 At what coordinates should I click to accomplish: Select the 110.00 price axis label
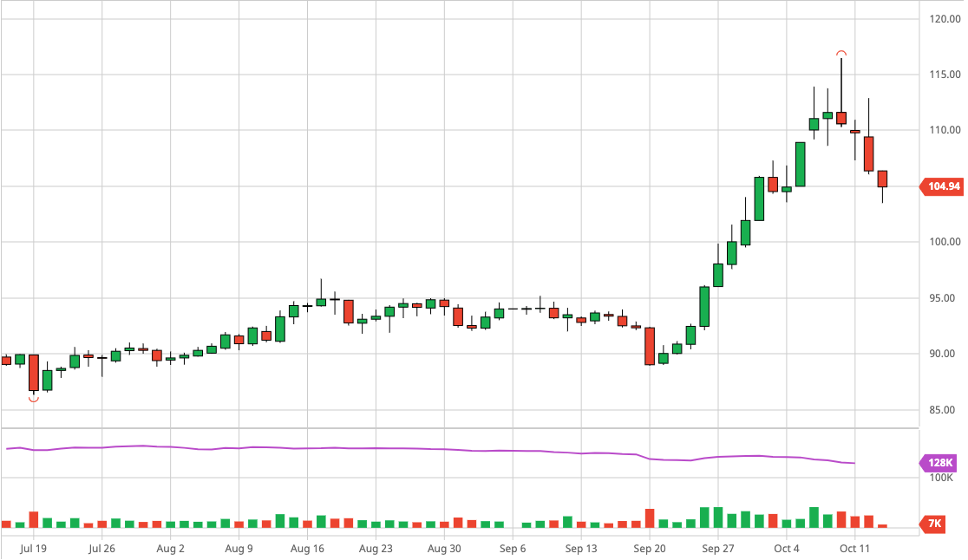[x=945, y=130]
